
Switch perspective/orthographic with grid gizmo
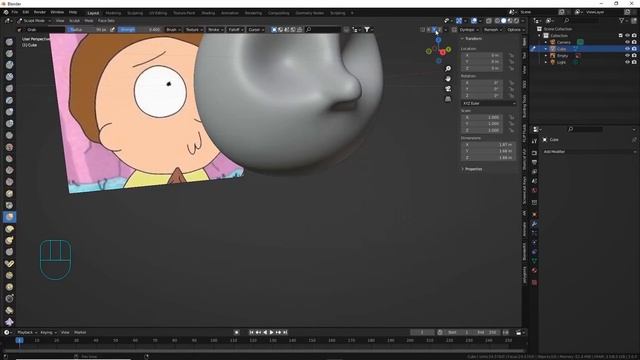pyautogui.click(x=448, y=99)
